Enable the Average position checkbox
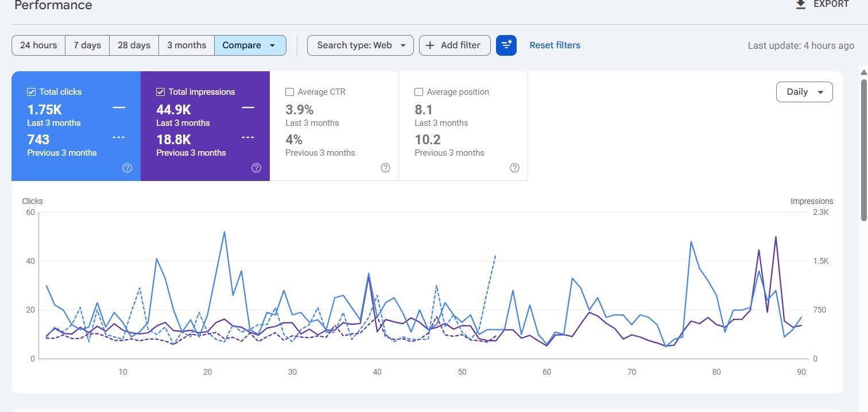 click(419, 92)
